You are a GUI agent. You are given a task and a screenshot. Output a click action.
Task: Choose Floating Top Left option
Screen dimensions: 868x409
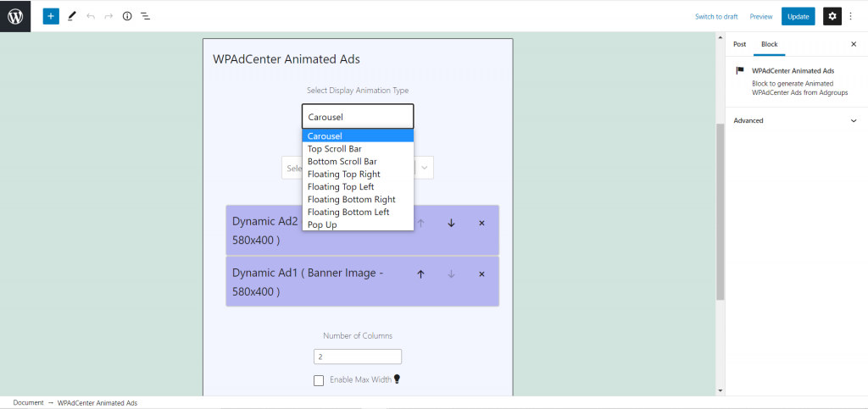coord(358,187)
